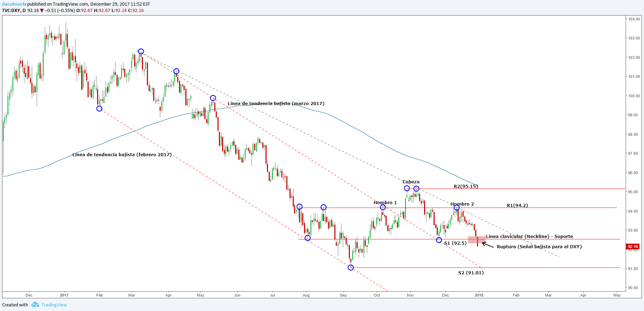The height and width of the screenshot is (311, 644).
Task: Open the TradingView link at bottom
Action: 54,305
